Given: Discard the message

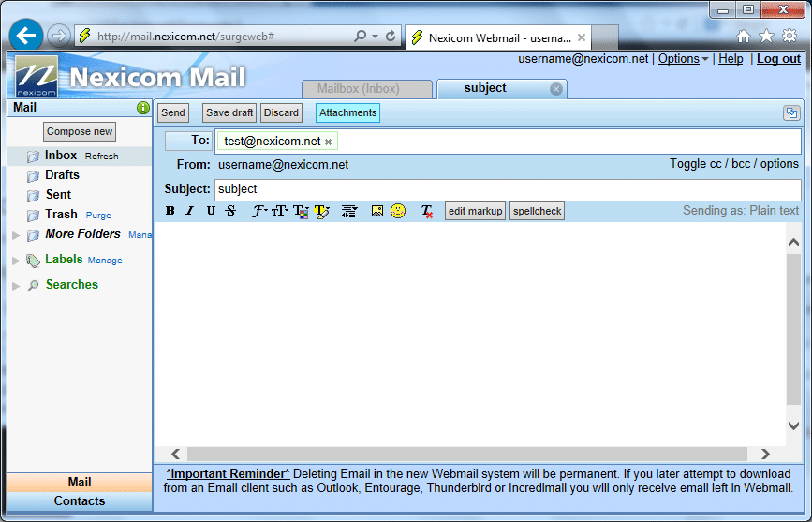Looking at the screenshot, I should [x=281, y=113].
